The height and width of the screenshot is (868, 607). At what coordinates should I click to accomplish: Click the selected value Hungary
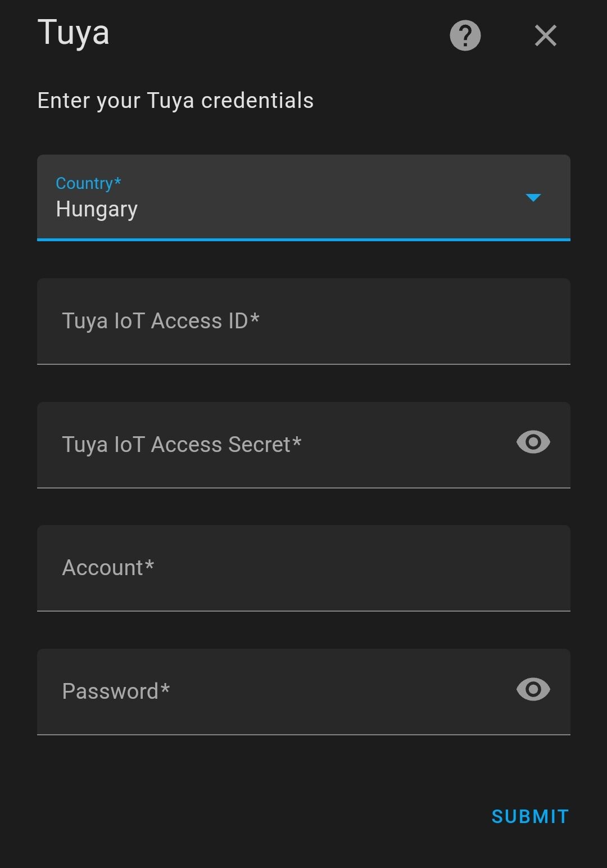click(97, 210)
